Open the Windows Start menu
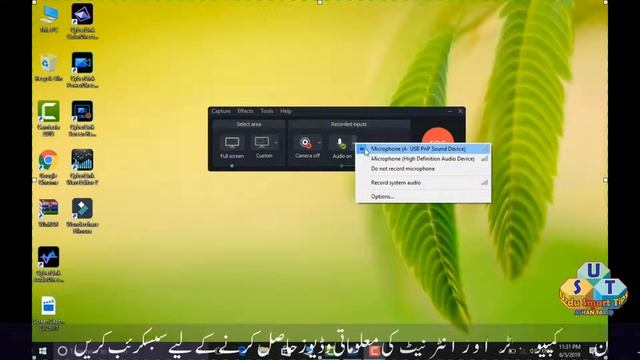The height and width of the screenshot is (360, 640). [x=42, y=351]
